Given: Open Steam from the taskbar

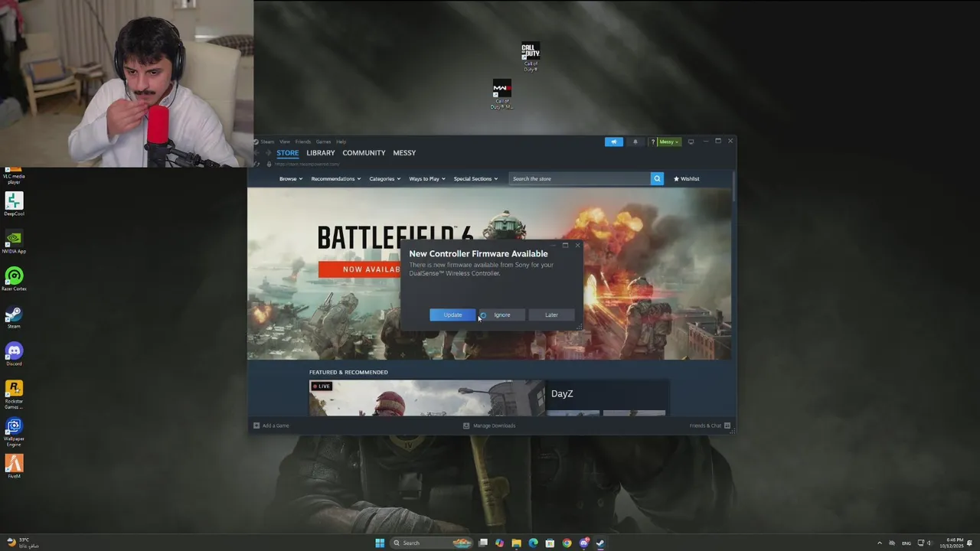Looking at the screenshot, I should [600, 543].
